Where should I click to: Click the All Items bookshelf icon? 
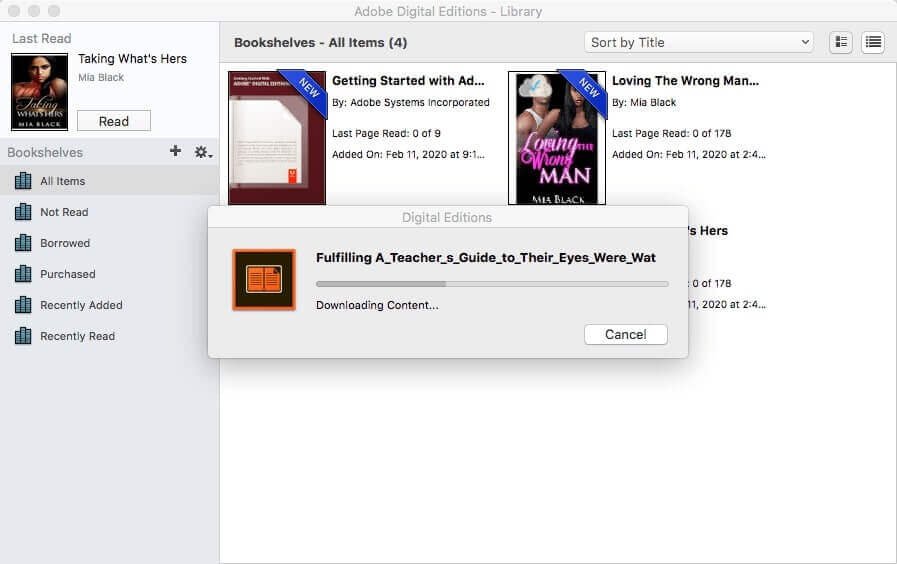pyautogui.click(x=23, y=181)
